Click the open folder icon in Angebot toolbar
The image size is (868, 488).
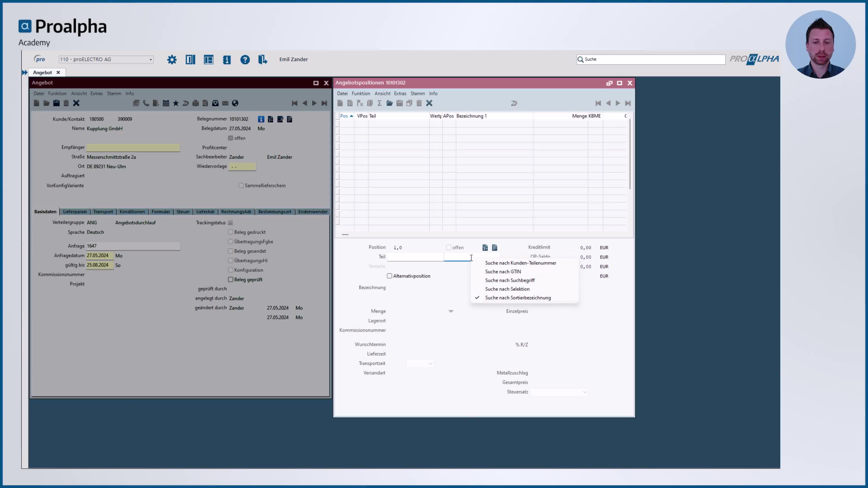pos(47,103)
